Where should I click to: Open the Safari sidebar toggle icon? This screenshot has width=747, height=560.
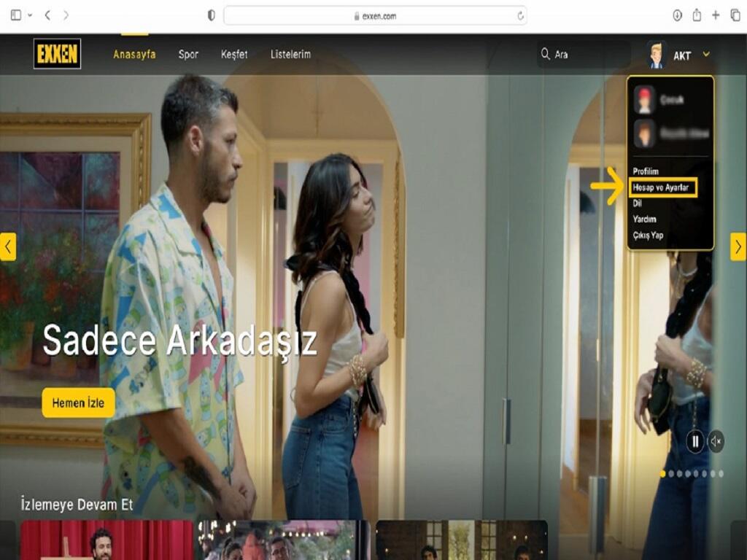pyautogui.click(x=16, y=15)
